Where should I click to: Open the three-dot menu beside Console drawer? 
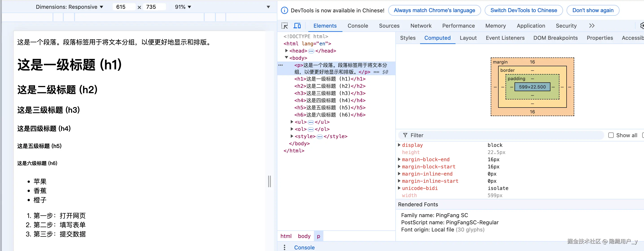pyautogui.click(x=285, y=247)
